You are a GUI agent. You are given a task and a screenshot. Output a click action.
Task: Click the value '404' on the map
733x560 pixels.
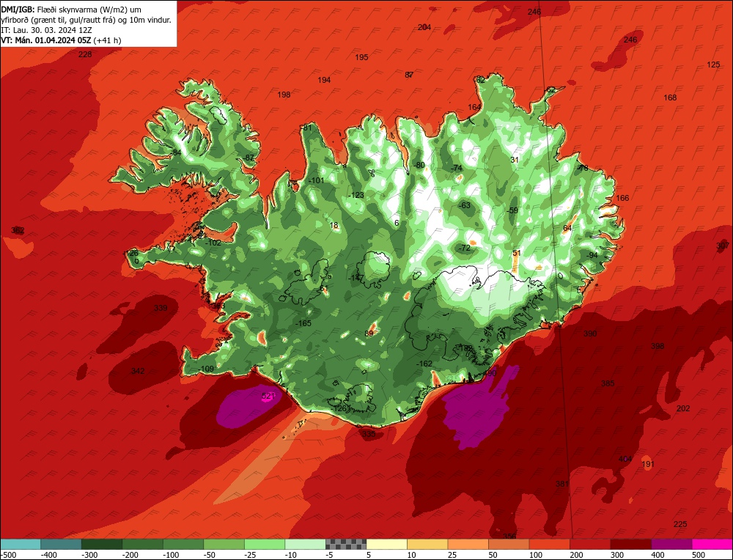[625, 459]
